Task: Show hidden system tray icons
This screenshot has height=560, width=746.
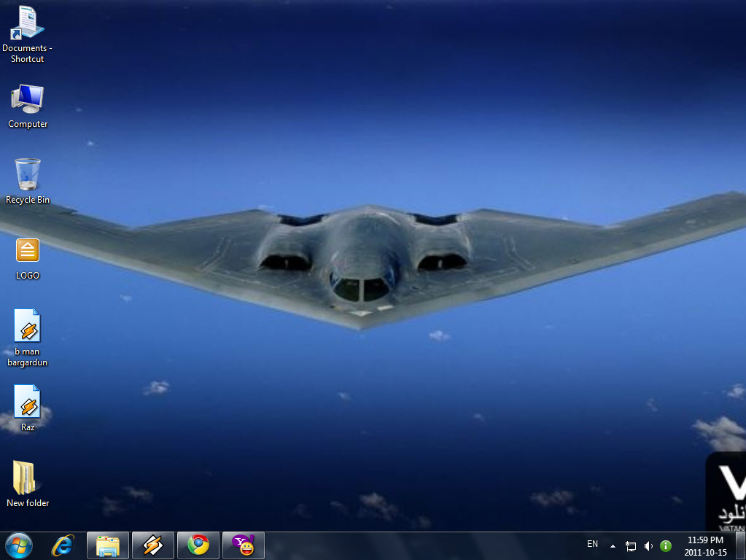Action: (613, 545)
